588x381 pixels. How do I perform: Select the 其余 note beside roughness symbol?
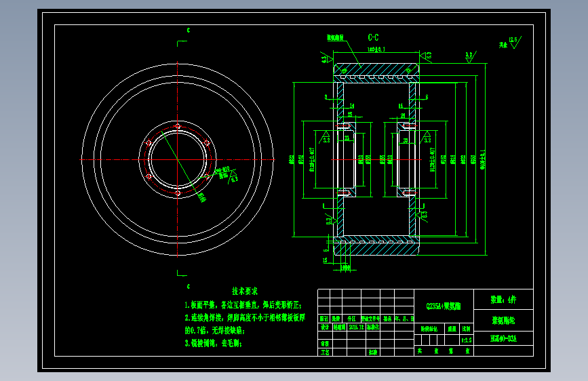coord(503,45)
